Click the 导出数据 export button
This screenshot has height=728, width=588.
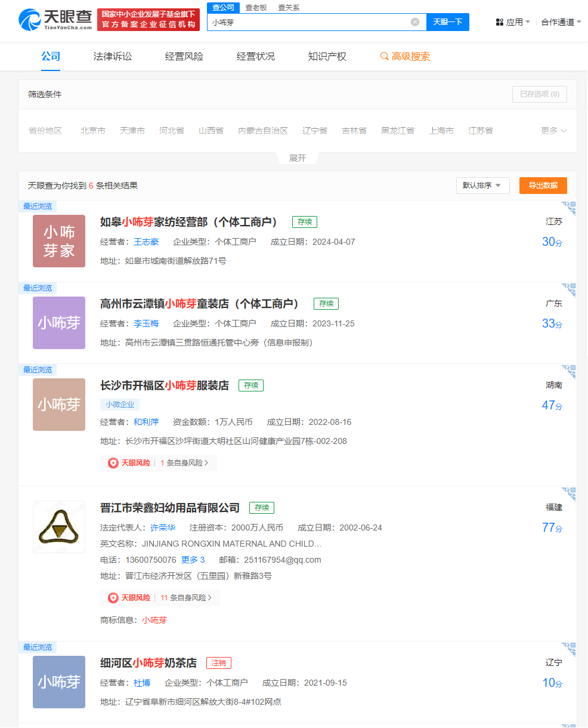(x=543, y=186)
